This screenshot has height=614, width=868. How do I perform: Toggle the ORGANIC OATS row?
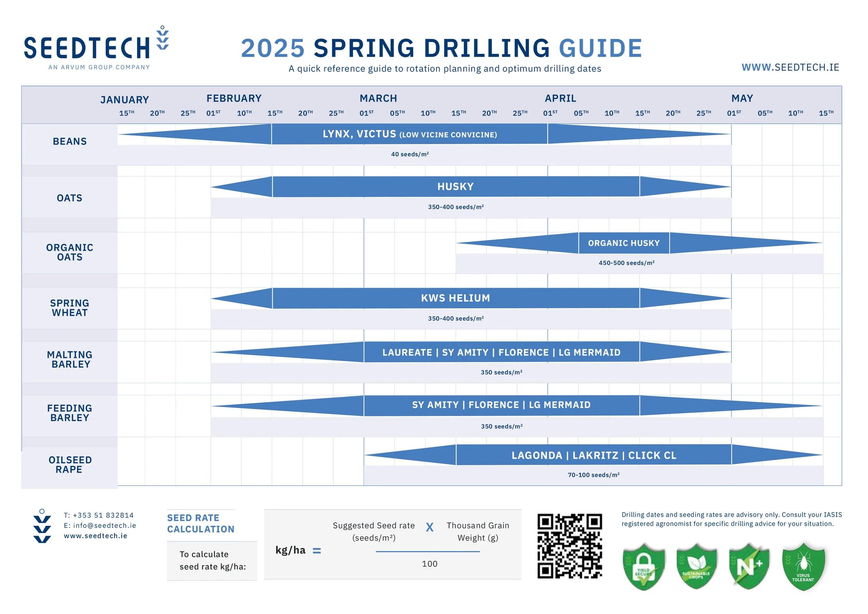pyautogui.click(x=69, y=252)
